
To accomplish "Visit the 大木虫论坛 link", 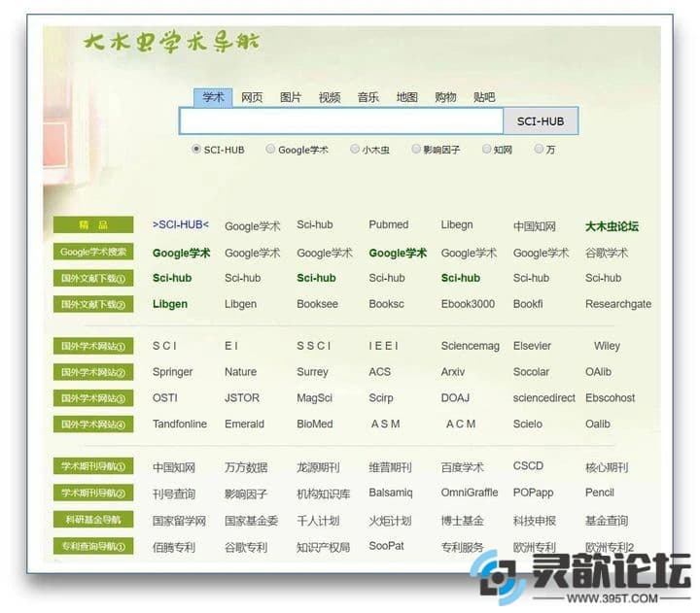I will tap(612, 226).
